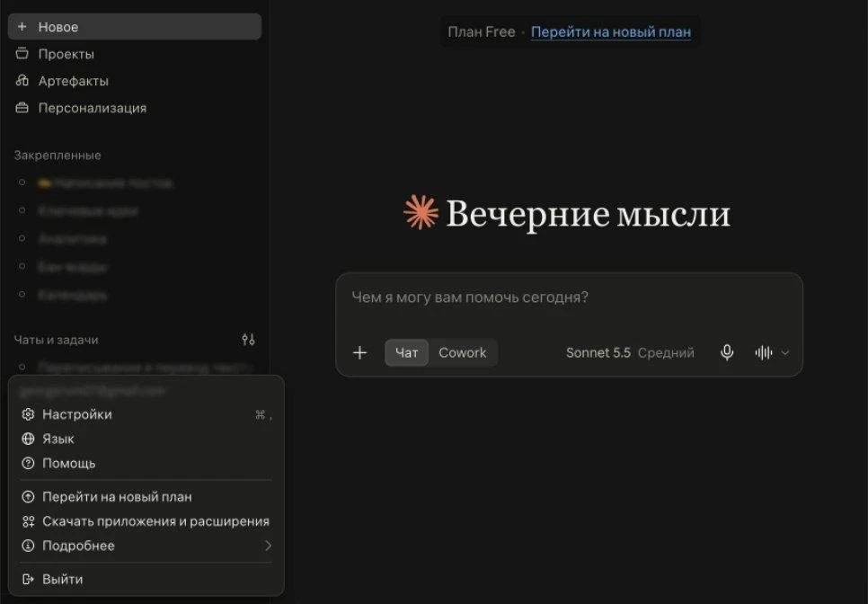Click the info icon beside Подробнее
The image size is (868, 604).
pos(28,546)
